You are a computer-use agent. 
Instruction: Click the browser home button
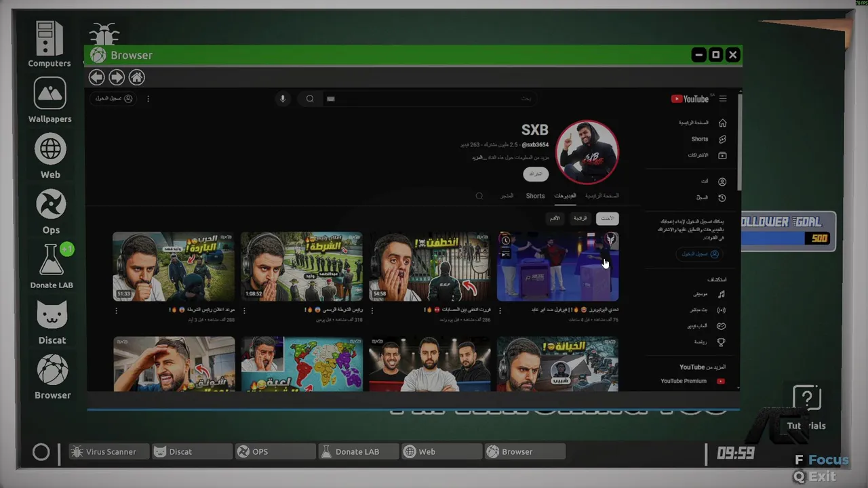[x=137, y=77]
